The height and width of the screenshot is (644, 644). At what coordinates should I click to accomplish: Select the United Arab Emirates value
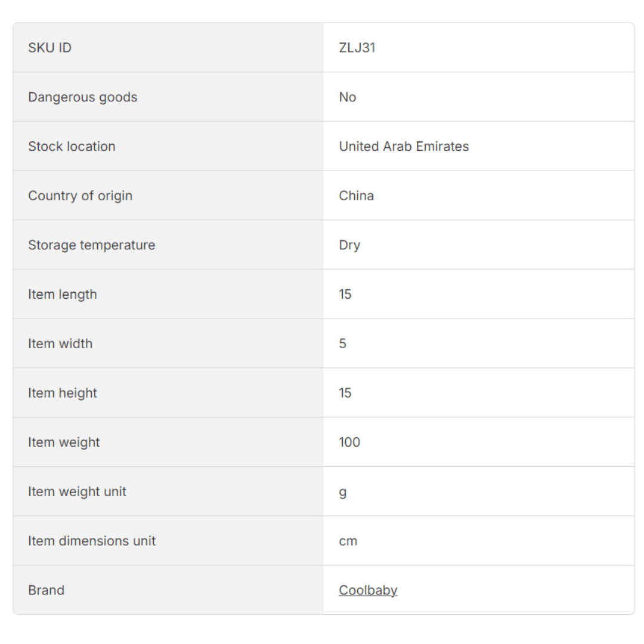click(404, 147)
